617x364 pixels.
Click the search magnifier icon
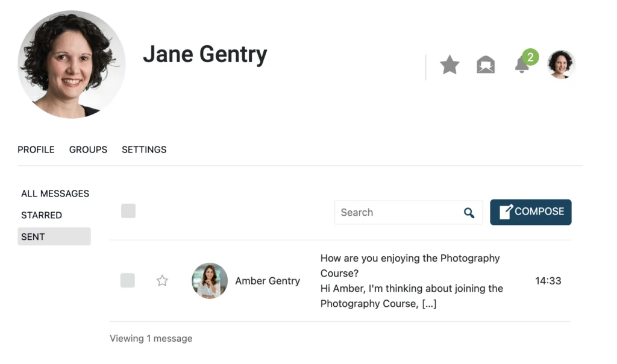point(469,213)
